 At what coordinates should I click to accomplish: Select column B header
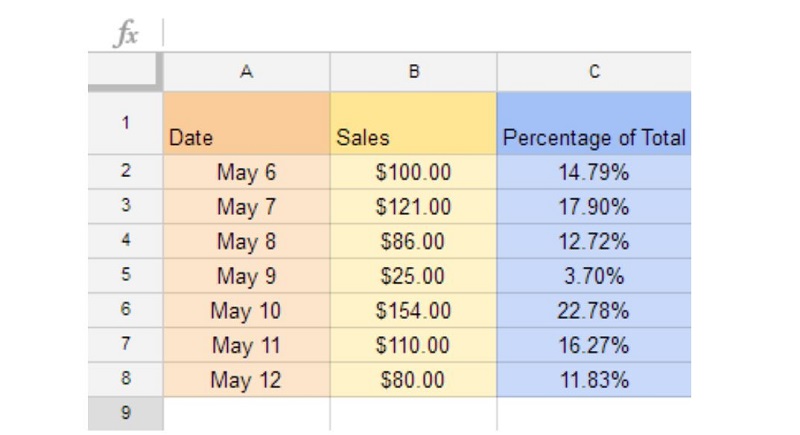pyautogui.click(x=413, y=72)
